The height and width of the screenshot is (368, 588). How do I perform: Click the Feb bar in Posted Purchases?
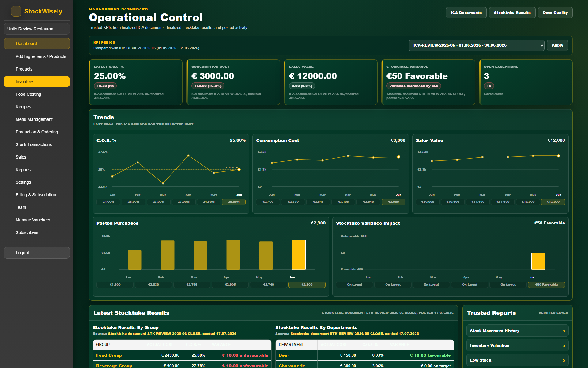(168, 255)
